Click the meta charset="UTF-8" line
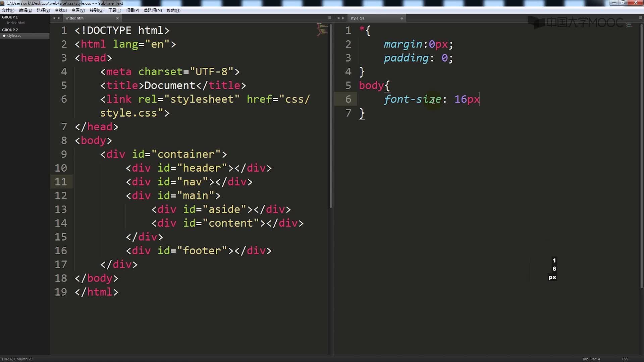The image size is (644, 362). point(170,72)
